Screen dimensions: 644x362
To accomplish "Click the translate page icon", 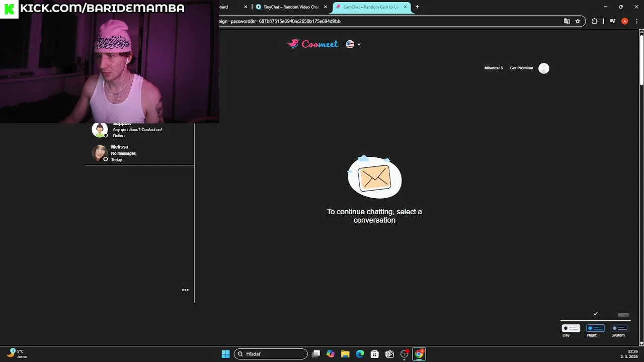I will 567,21.
